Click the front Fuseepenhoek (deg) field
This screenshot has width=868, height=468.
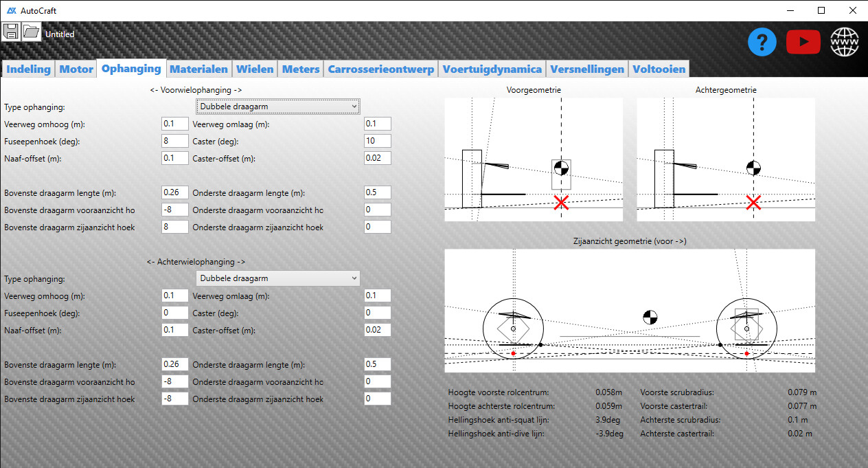tap(174, 141)
